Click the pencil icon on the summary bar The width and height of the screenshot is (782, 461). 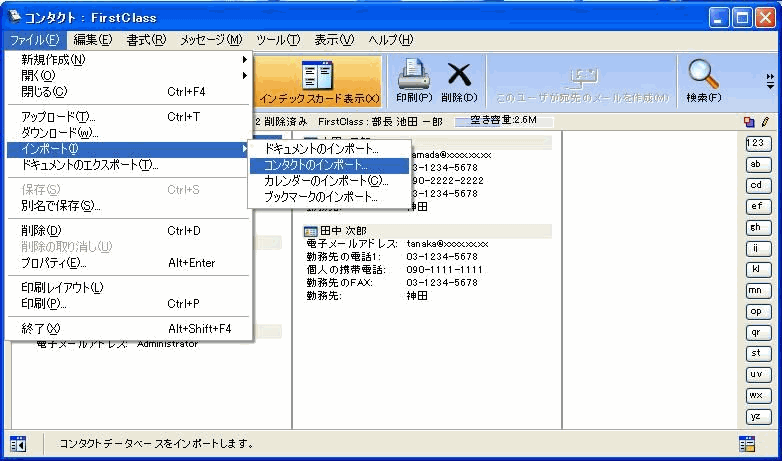point(765,121)
